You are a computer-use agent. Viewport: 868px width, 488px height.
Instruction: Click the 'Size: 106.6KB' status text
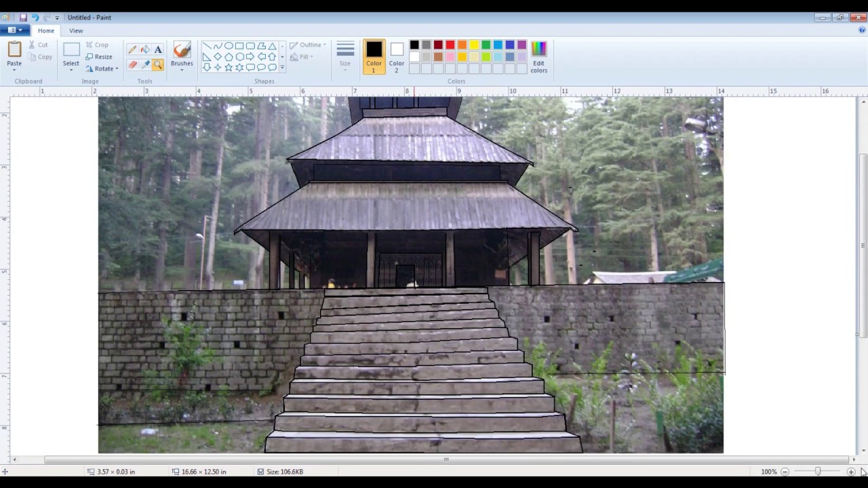point(285,472)
